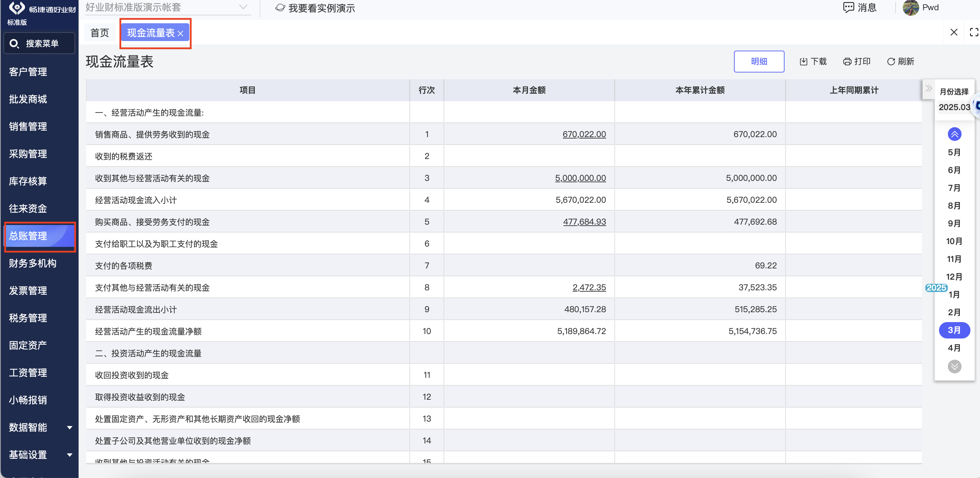980x478 pixels.
Task: Open the messages chat icon
Action: tap(848, 8)
